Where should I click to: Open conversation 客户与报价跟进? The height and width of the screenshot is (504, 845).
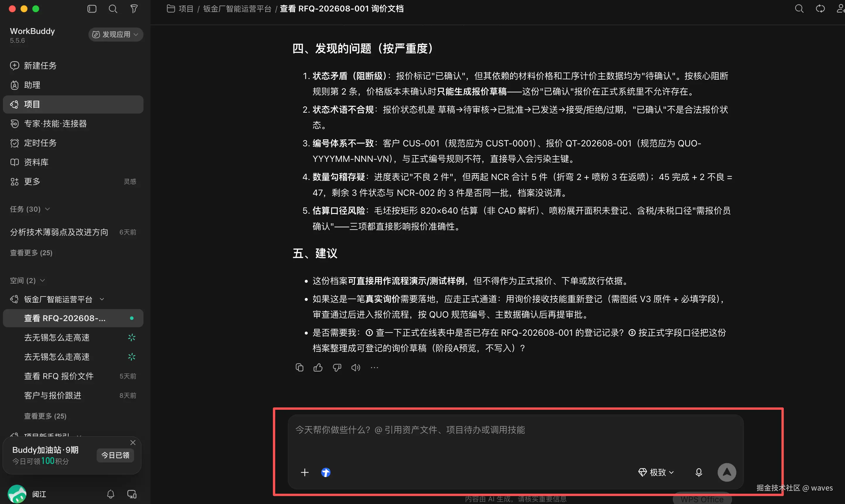point(73,395)
